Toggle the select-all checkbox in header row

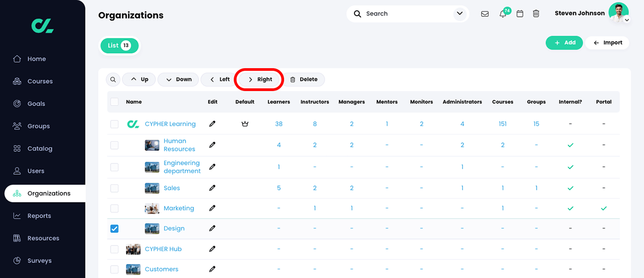tap(115, 102)
